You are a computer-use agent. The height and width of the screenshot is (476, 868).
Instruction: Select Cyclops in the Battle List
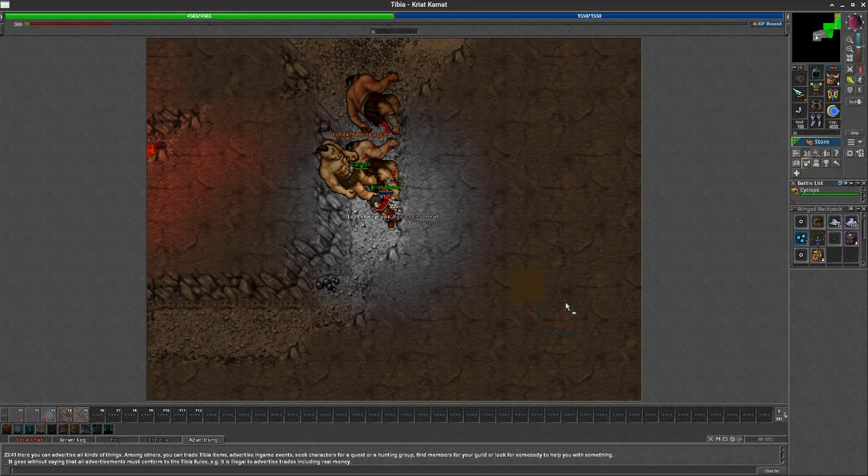(x=826, y=193)
